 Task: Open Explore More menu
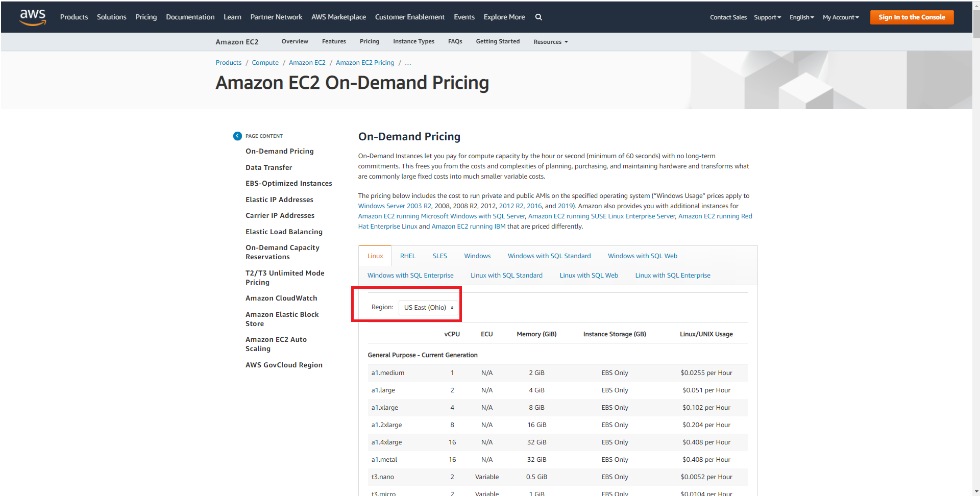pyautogui.click(x=504, y=17)
